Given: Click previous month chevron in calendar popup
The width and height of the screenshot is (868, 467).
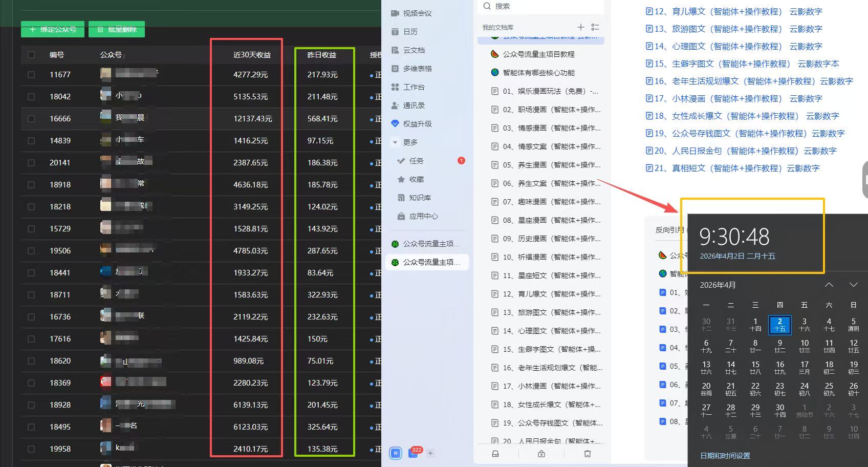Looking at the screenshot, I should pos(829,285).
